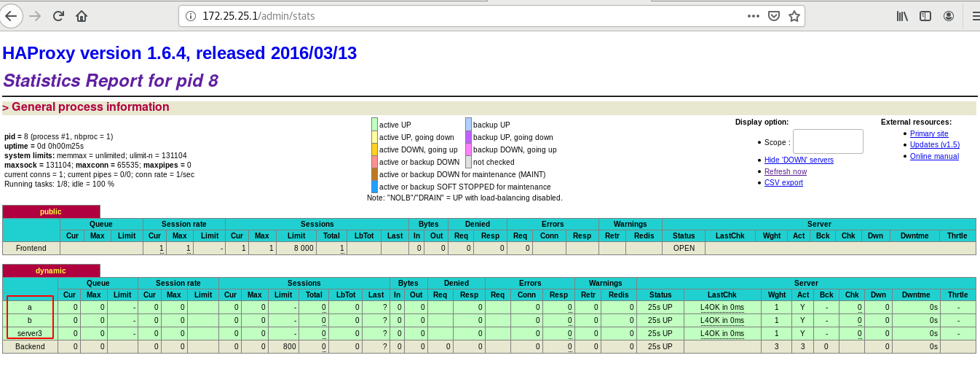Click L4OK in 0ms for server3
The image size is (980, 374).
coord(722,333)
